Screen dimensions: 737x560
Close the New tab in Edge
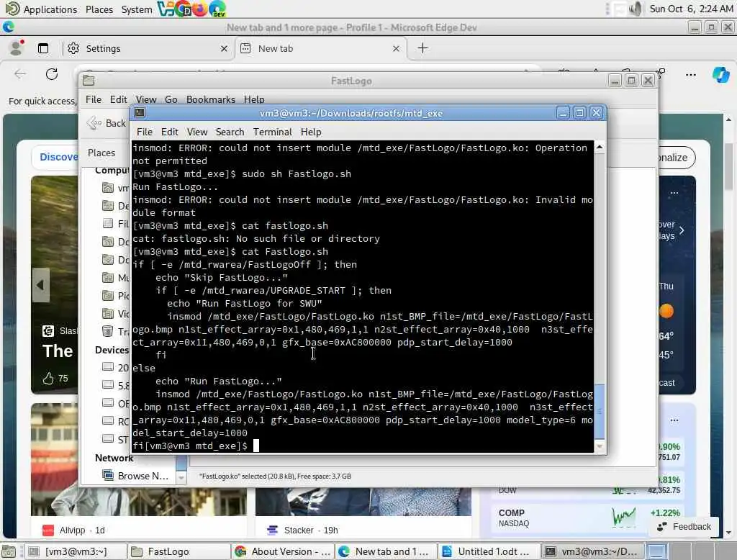[397, 48]
